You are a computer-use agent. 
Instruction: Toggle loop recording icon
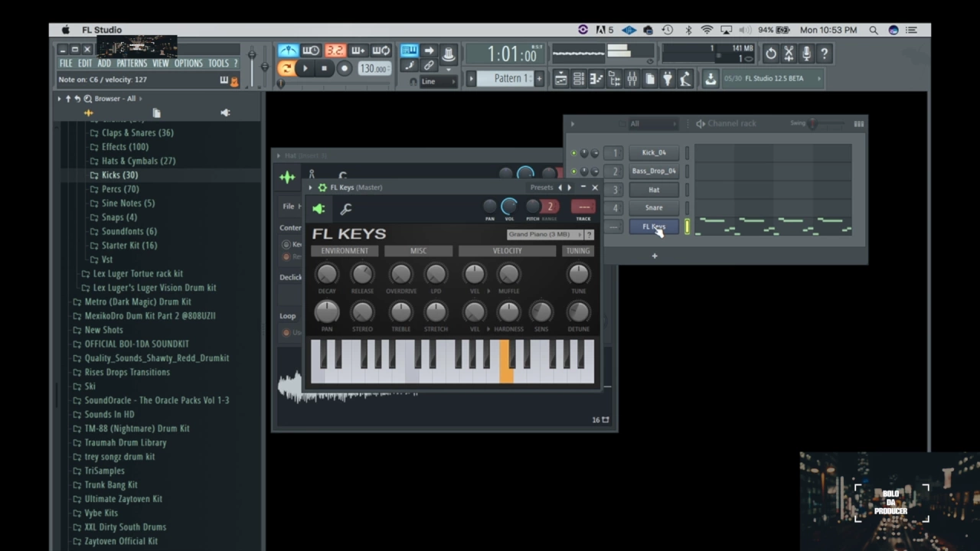(381, 51)
